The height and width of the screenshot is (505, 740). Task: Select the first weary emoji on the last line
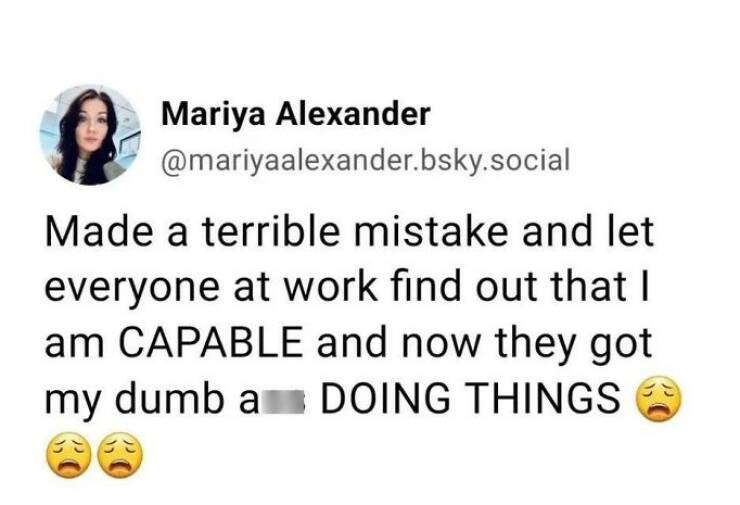pyautogui.click(x=67, y=453)
